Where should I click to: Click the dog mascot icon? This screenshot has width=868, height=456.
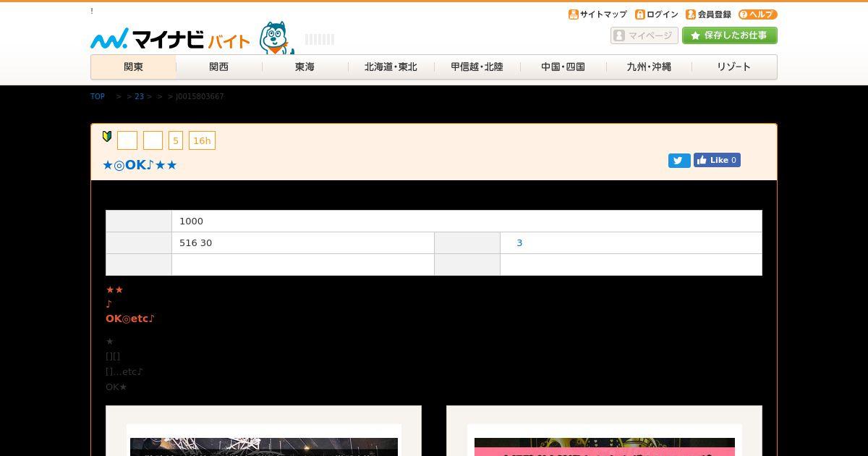(x=277, y=38)
